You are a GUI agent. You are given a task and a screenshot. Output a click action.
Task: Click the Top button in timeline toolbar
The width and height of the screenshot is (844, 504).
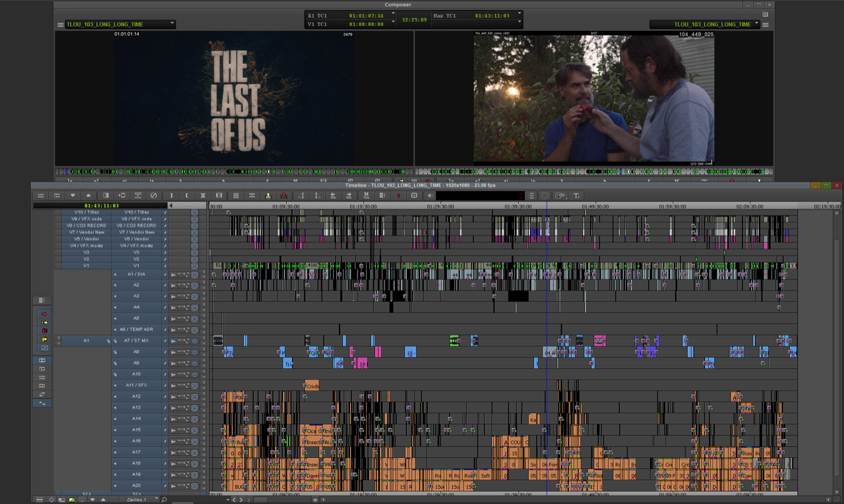[x=301, y=196]
